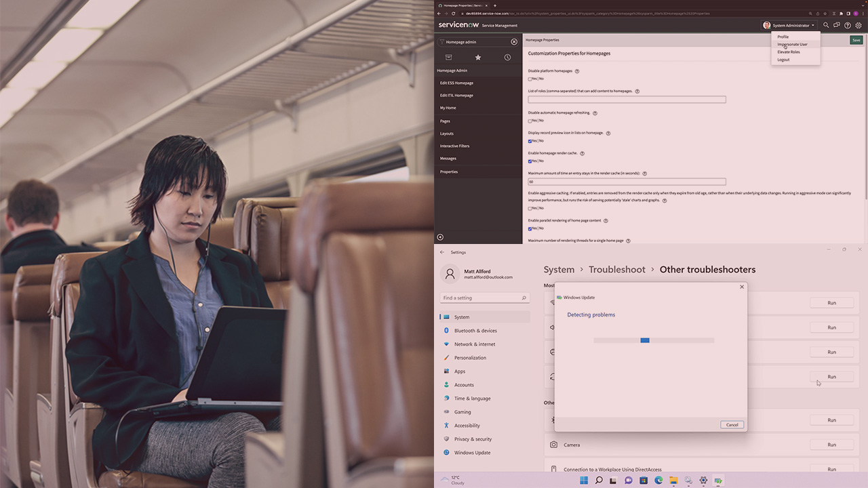Click Troubleshoot in the Settings breadcrumb
This screenshot has height=488, width=868.
[x=616, y=270]
